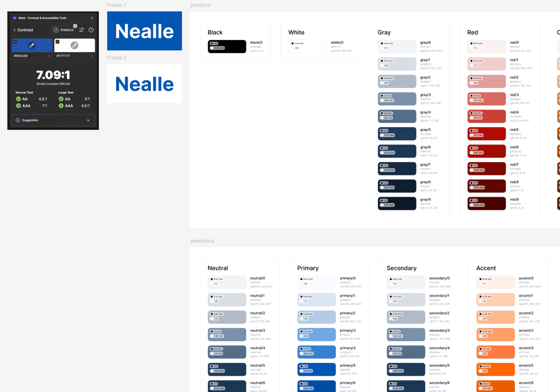Click the secondary/4 label text
The image size is (560, 392).
tap(439, 348)
